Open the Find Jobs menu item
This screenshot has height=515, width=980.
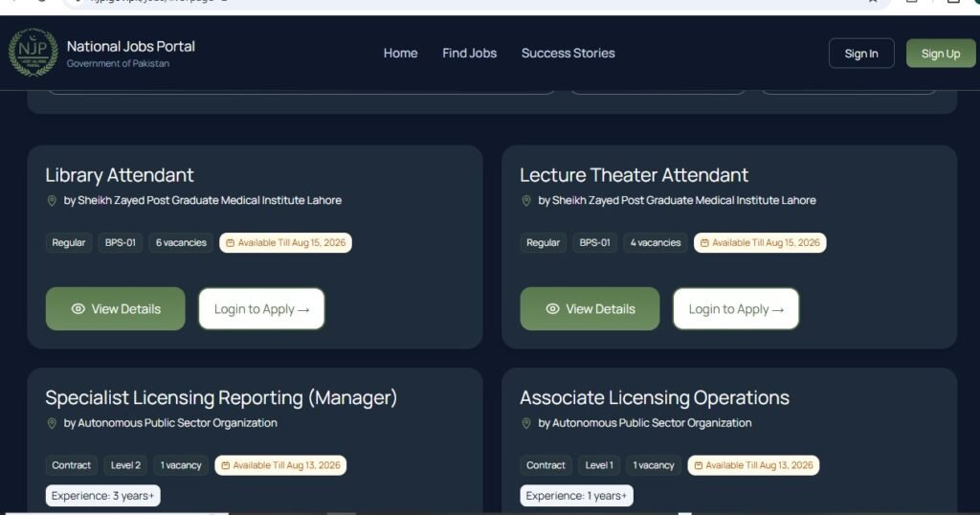(469, 53)
